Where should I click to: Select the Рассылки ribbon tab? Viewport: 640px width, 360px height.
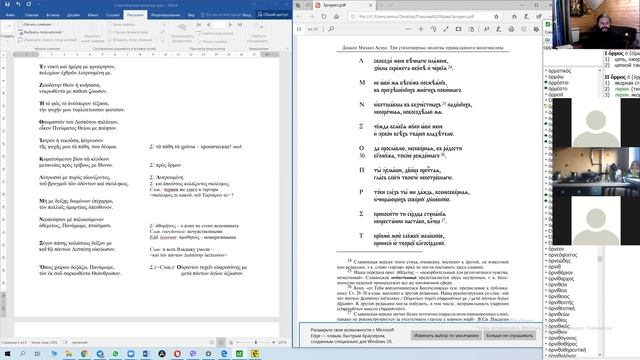(135, 15)
